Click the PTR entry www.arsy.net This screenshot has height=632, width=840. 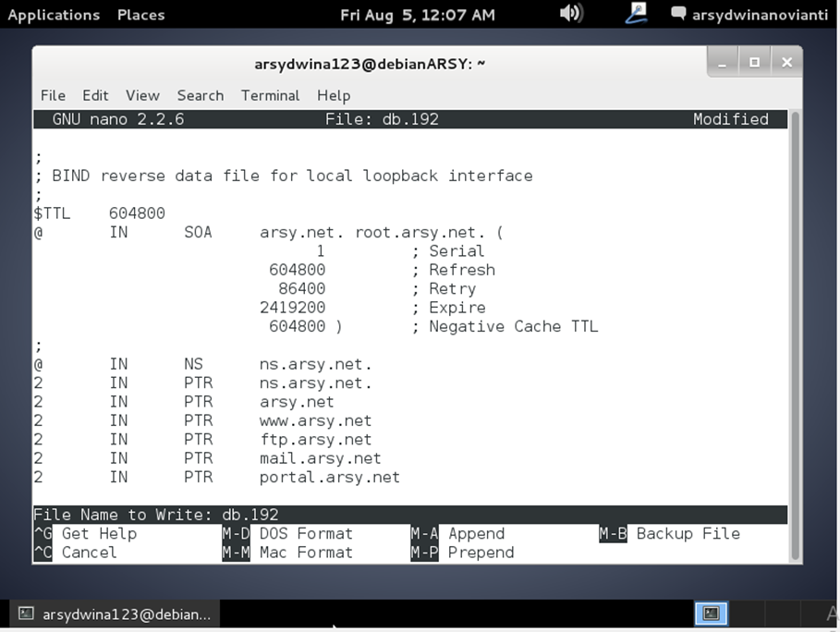point(315,420)
